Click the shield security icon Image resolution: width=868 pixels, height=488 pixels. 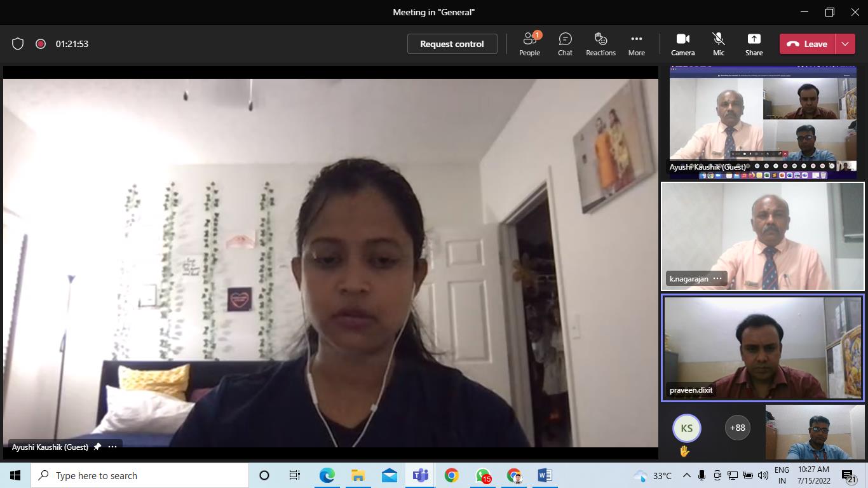pyautogui.click(x=18, y=44)
